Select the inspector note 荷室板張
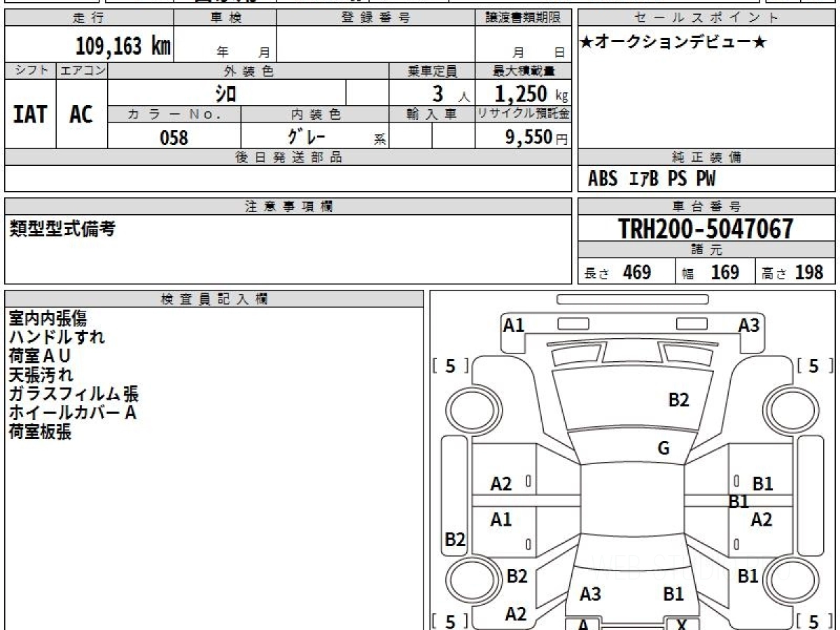This screenshot has width=840, height=630. pos(40,432)
